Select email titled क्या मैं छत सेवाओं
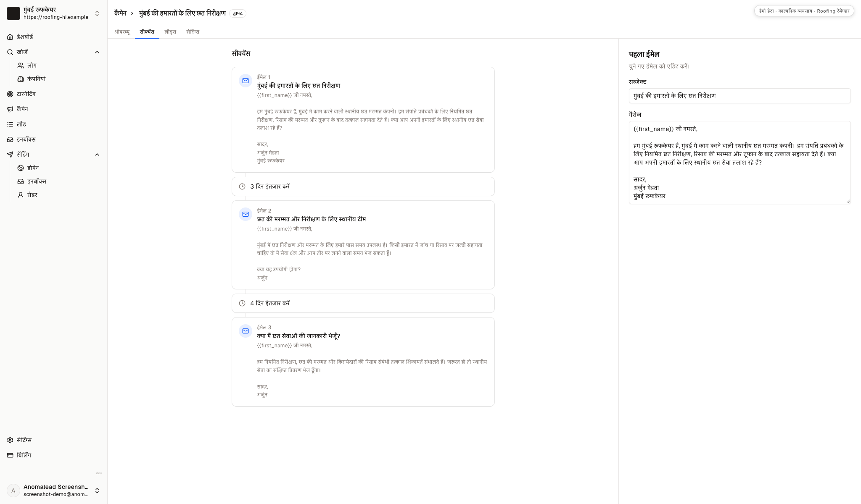 click(363, 362)
